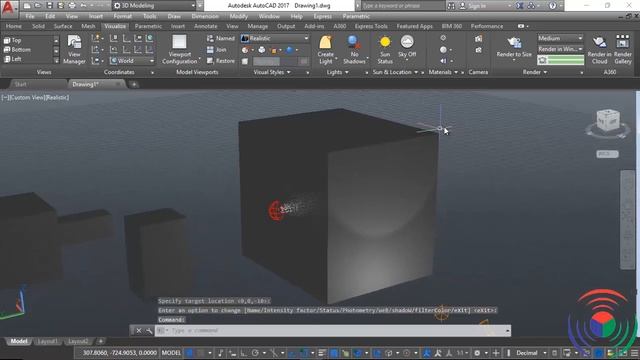Click the ViewCube in drawing area
Viewport: 640px width, 360px height.
tap(608, 120)
